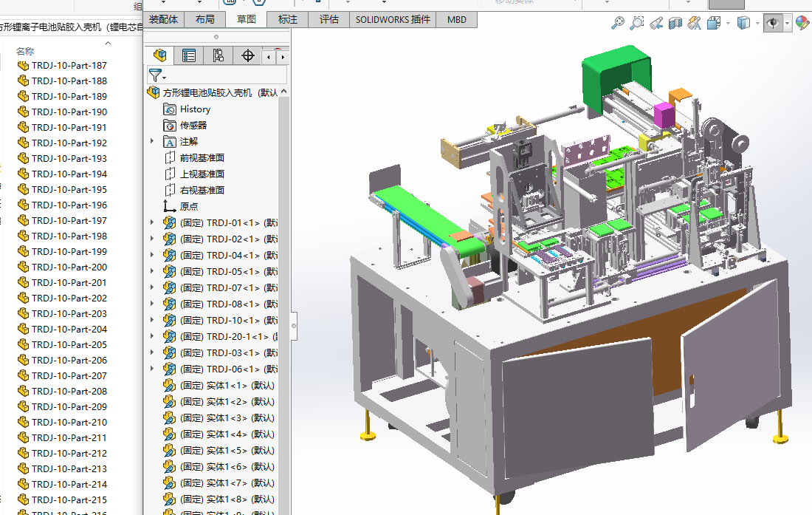The image size is (812, 515).
Task: Click the 名称 column header
Action: 25,51
